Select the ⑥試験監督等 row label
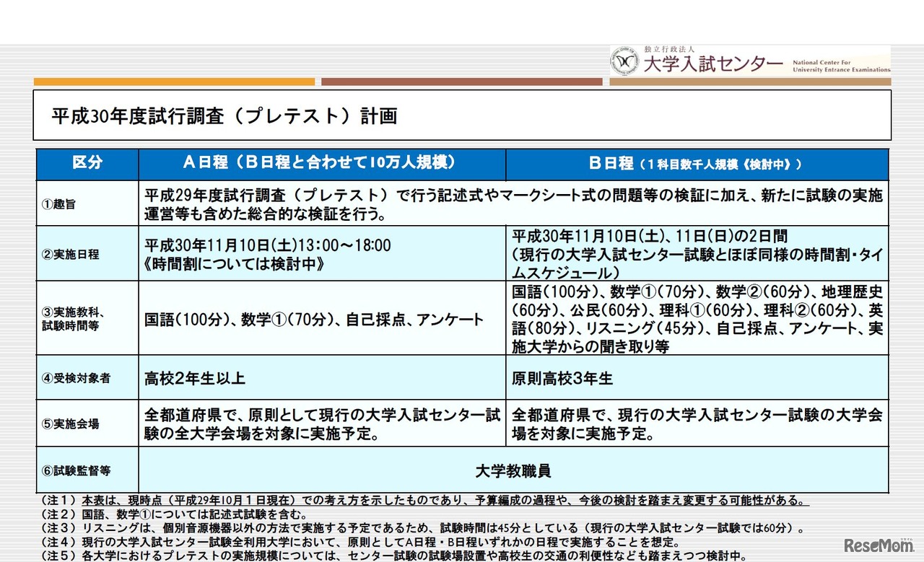Screen dimensions: 924x562 (x=75, y=470)
